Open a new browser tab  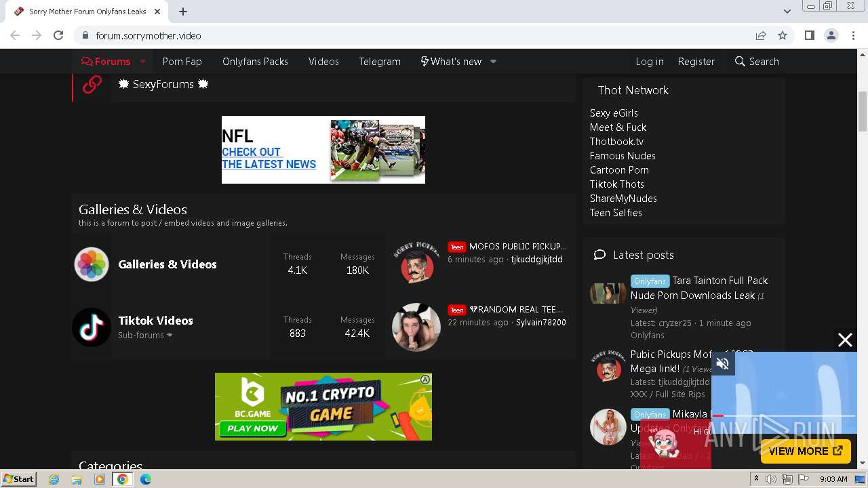(183, 12)
